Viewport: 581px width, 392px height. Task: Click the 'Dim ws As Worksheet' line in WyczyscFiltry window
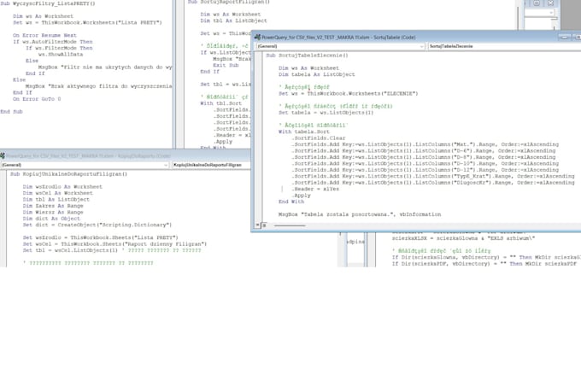(x=43, y=16)
